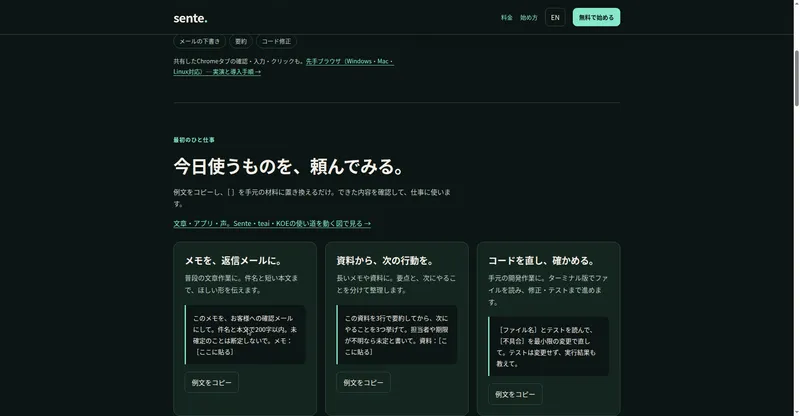Click the prompt text starting この資料を3行で要約
This screenshot has height=416, width=800.
(396, 335)
